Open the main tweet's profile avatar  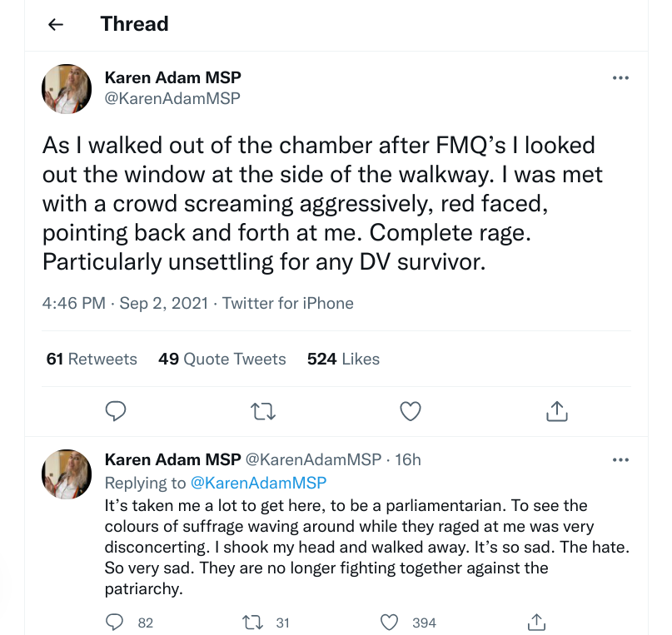click(67, 88)
